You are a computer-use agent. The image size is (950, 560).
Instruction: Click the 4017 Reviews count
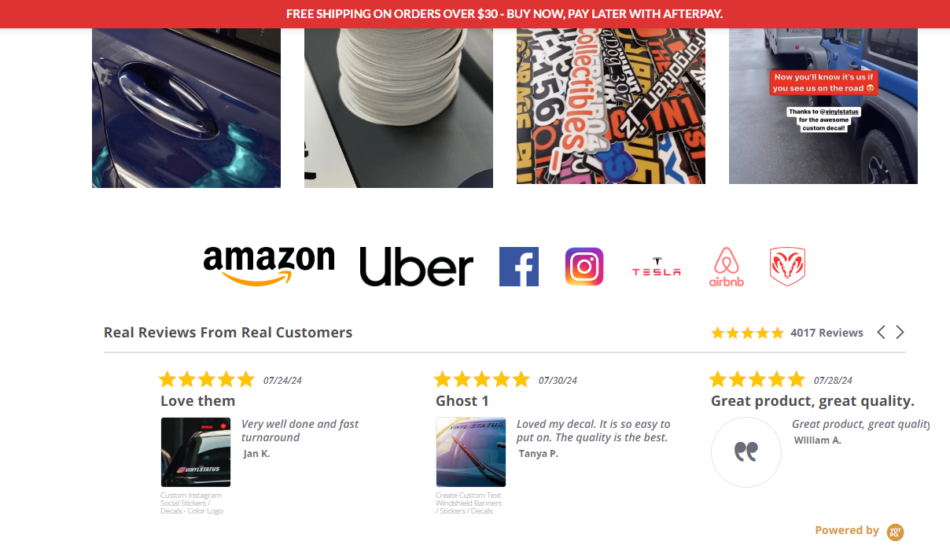(827, 333)
